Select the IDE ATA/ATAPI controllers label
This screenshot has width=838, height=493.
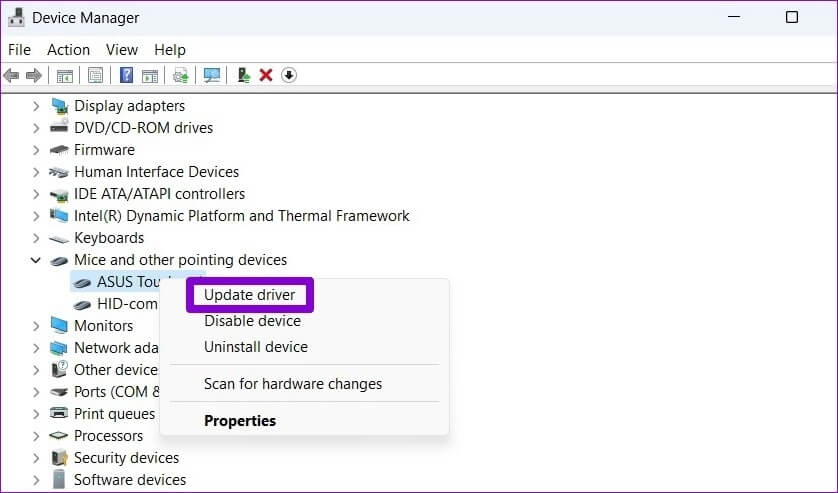click(x=159, y=194)
